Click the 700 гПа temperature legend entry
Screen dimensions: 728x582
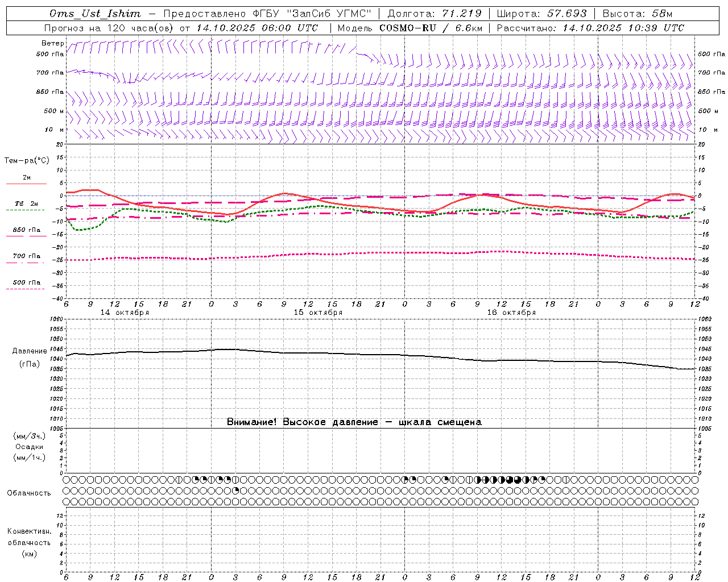click(27, 256)
